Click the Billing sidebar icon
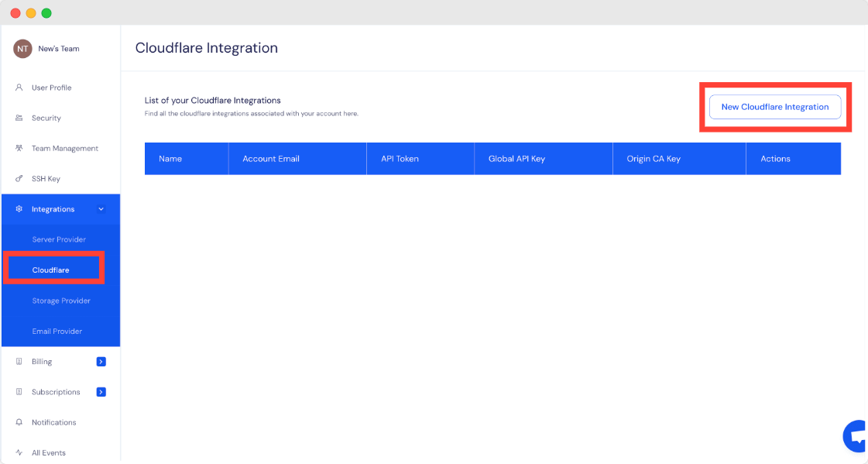Viewport: 868px width, 464px height. [x=18, y=361]
